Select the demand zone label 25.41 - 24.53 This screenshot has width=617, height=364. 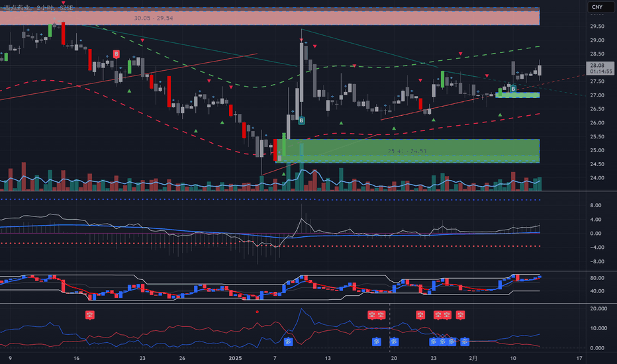[x=407, y=151]
